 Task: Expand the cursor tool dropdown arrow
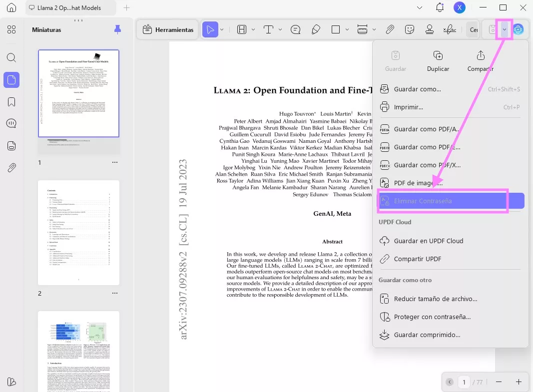[222, 29]
